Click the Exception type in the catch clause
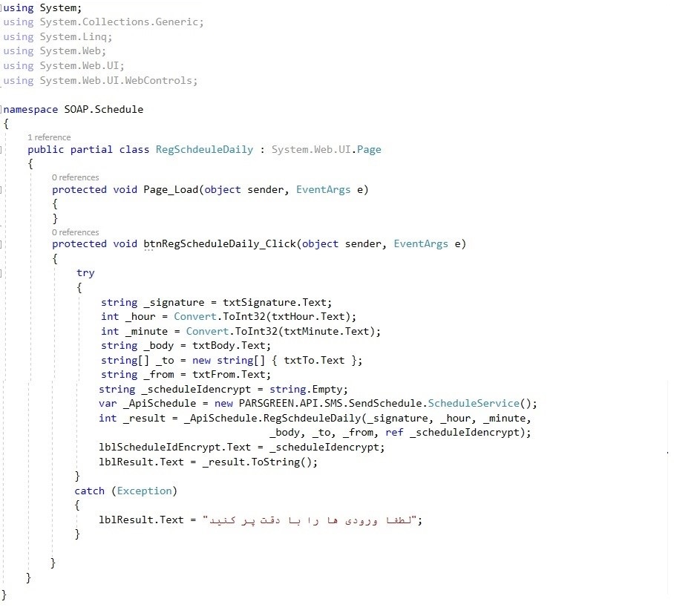 click(x=145, y=491)
